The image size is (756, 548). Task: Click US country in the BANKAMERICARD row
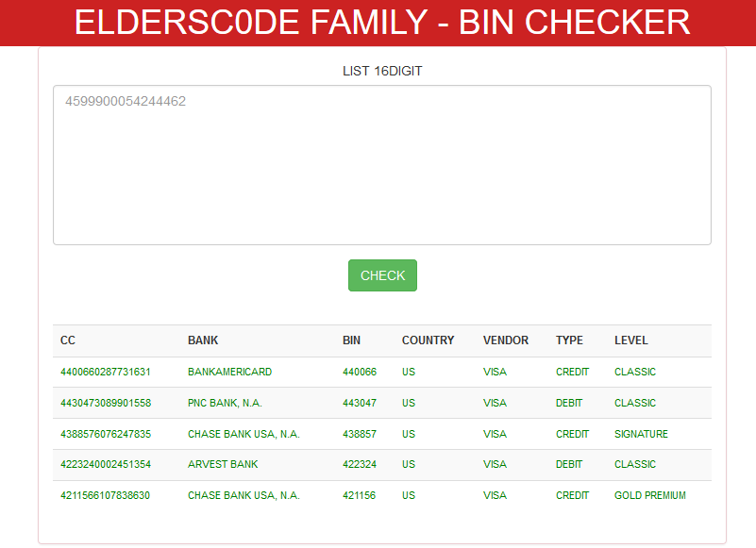(x=409, y=372)
